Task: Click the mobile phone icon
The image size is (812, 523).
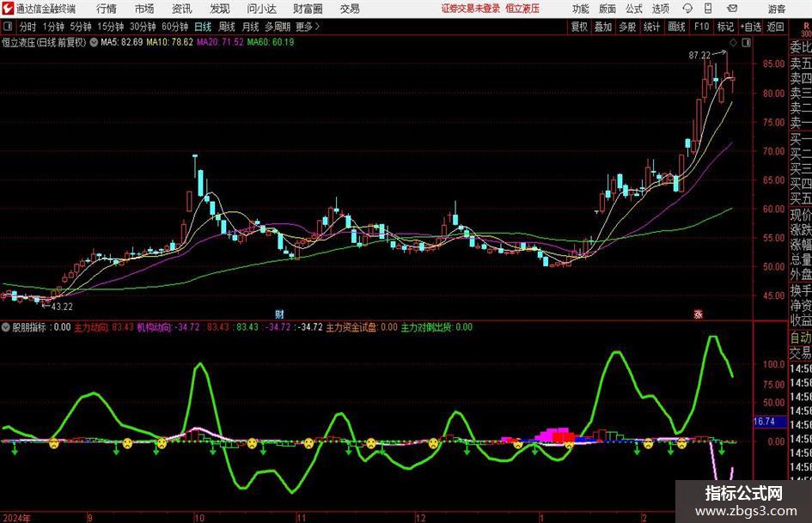Action: pyautogui.click(x=708, y=9)
